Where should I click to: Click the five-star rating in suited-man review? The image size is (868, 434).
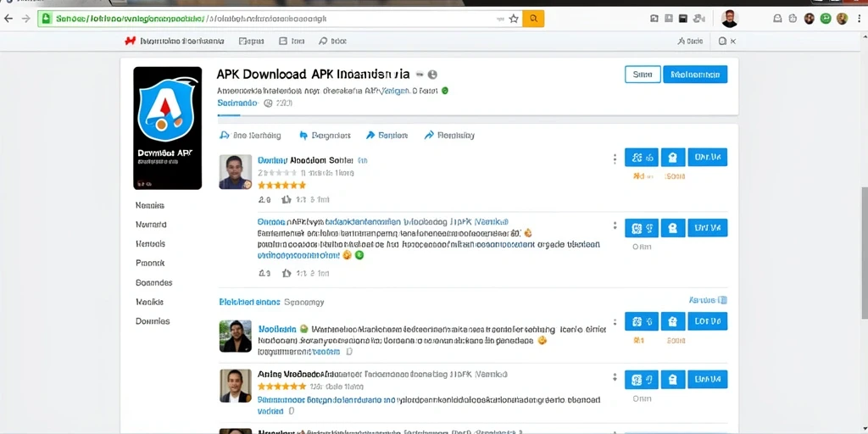click(281, 387)
